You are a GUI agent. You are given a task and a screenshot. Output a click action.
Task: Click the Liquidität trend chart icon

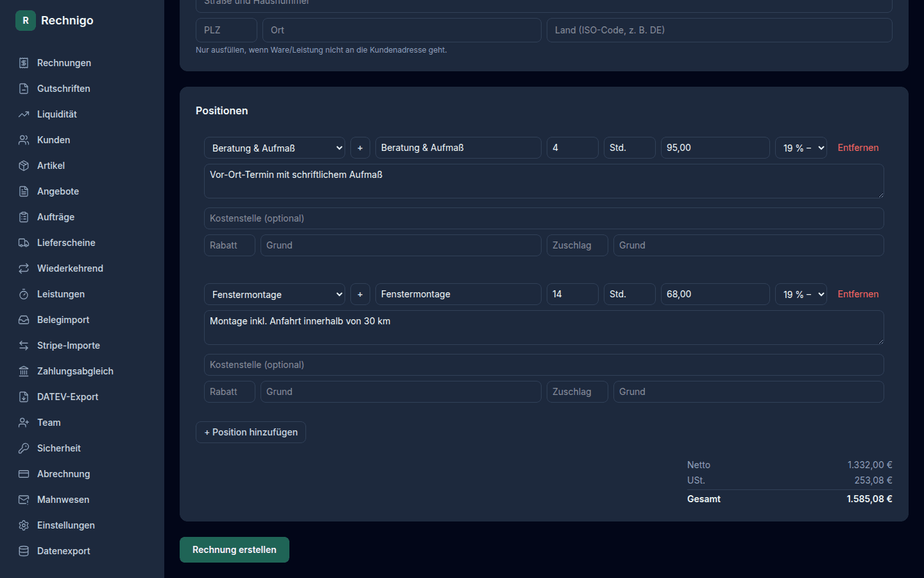coord(24,114)
